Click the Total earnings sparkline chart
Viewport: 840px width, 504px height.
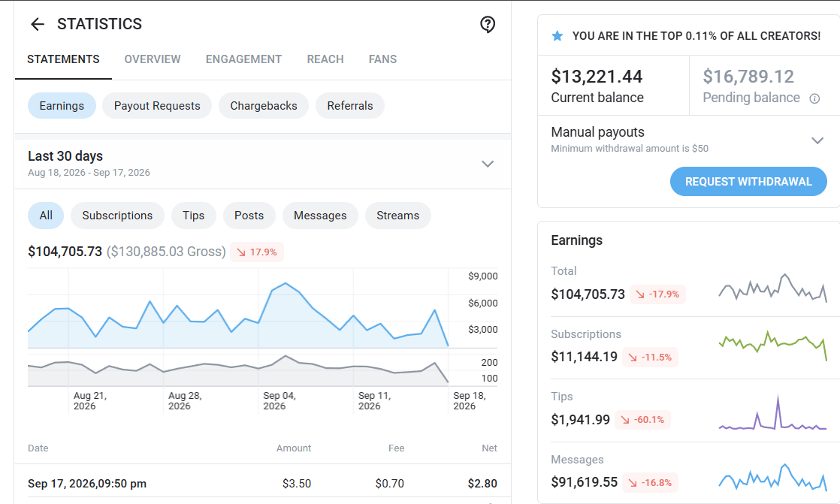(x=772, y=288)
